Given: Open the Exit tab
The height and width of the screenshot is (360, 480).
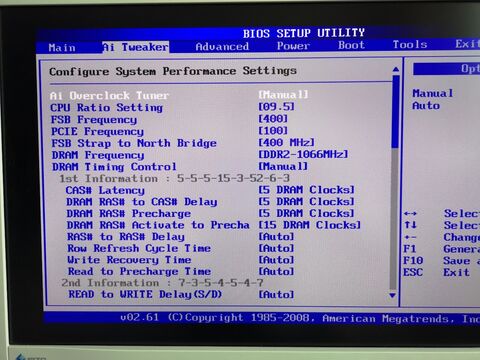Looking at the screenshot, I should pyautogui.click(x=467, y=44).
